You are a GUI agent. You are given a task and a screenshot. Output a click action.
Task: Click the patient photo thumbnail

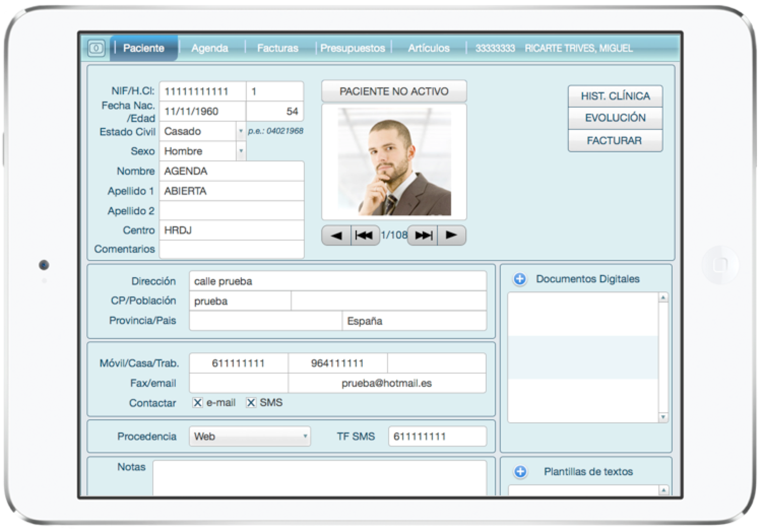tap(394, 162)
